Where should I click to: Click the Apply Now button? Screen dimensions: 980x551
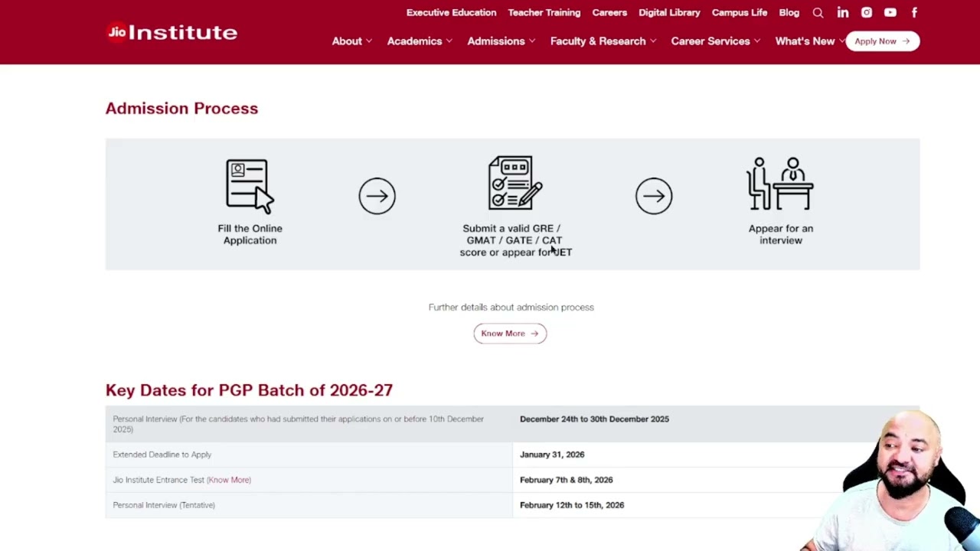tap(883, 41)
